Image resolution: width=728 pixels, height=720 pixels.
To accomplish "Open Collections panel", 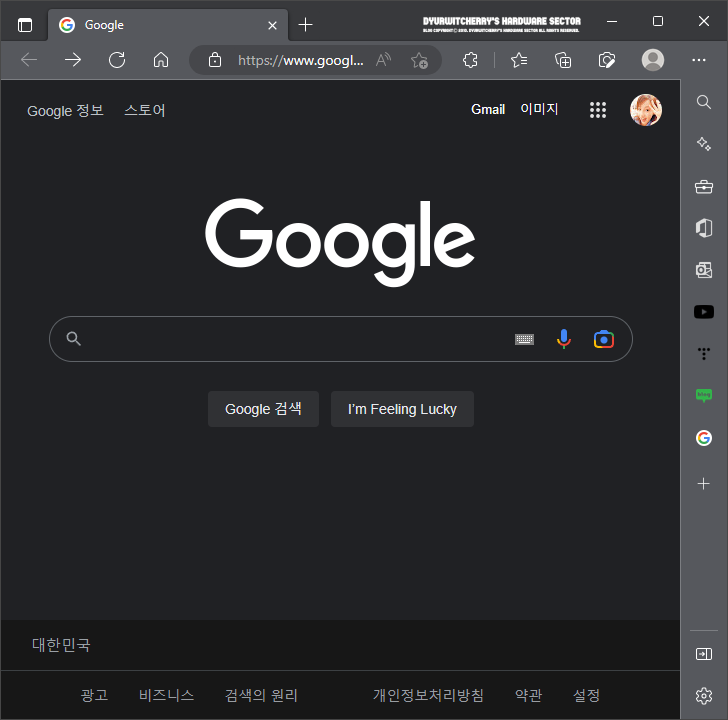I will point(563,60).
